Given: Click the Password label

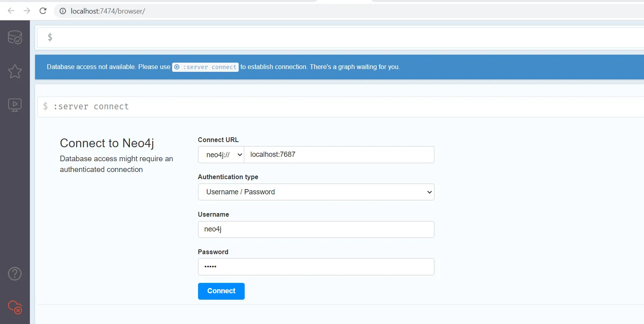Looking at the screenshot, I should [x=213, y=252].
